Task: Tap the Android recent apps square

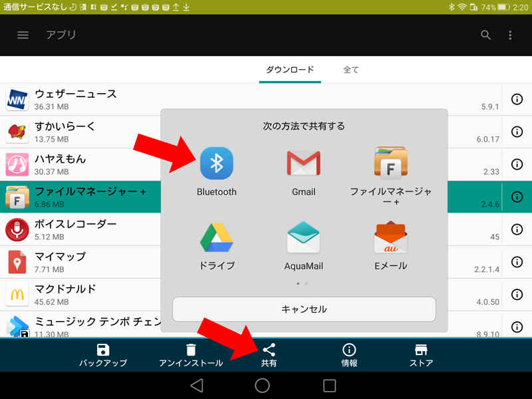Action: [x=329, y=386]
